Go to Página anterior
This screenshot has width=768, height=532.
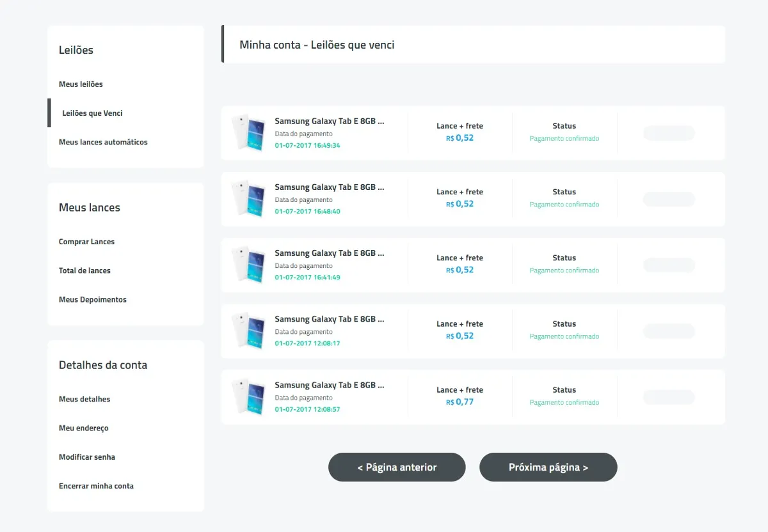tap(397, 467)
